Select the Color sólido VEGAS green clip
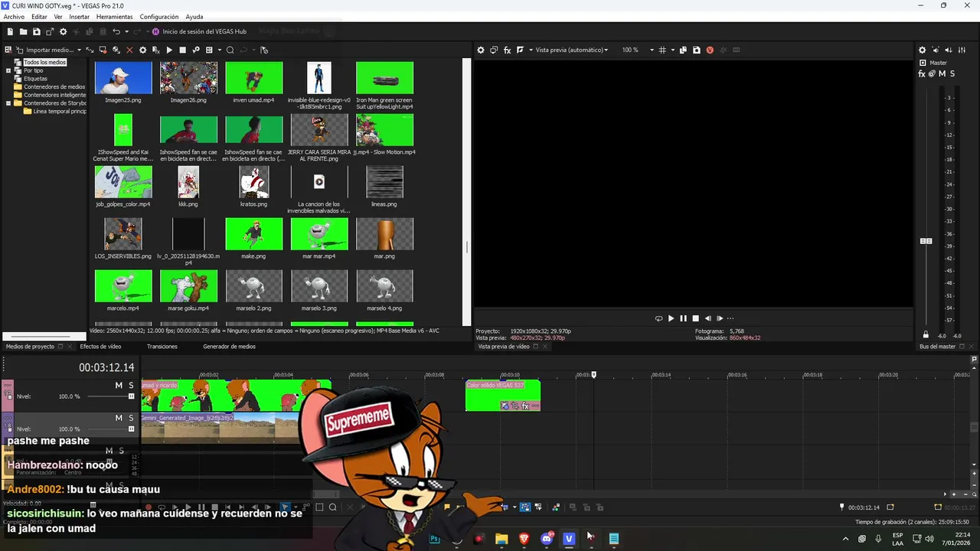The width and height of the screenshot is (980, 551). pos(502,395)
